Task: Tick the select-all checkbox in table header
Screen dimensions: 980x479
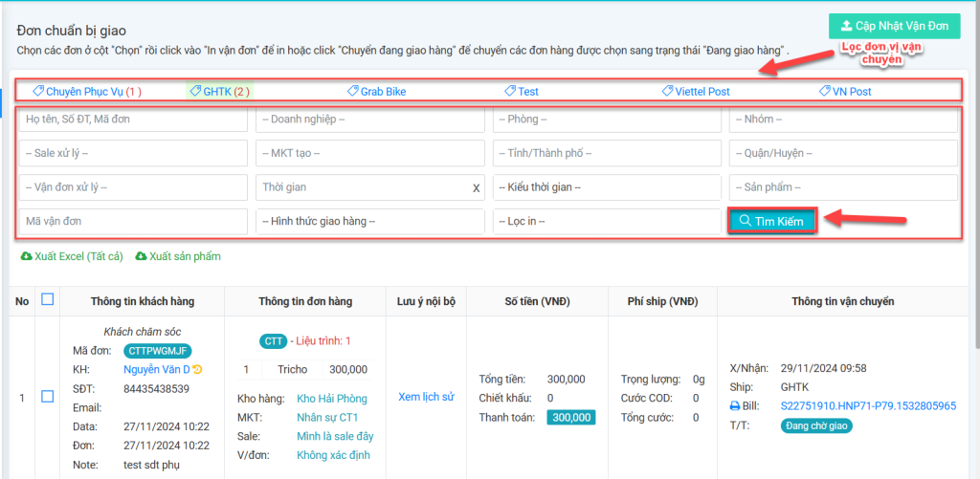Action: tap(47, 300)
